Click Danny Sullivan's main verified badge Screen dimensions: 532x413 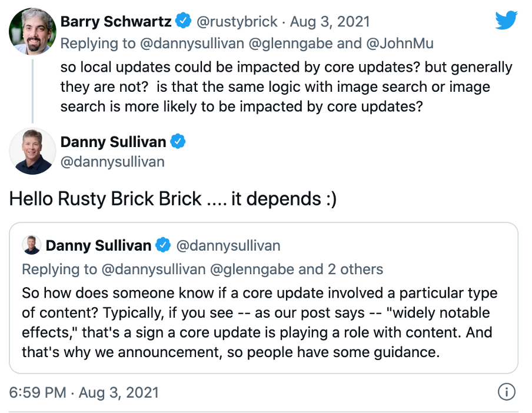click(178, 141)
